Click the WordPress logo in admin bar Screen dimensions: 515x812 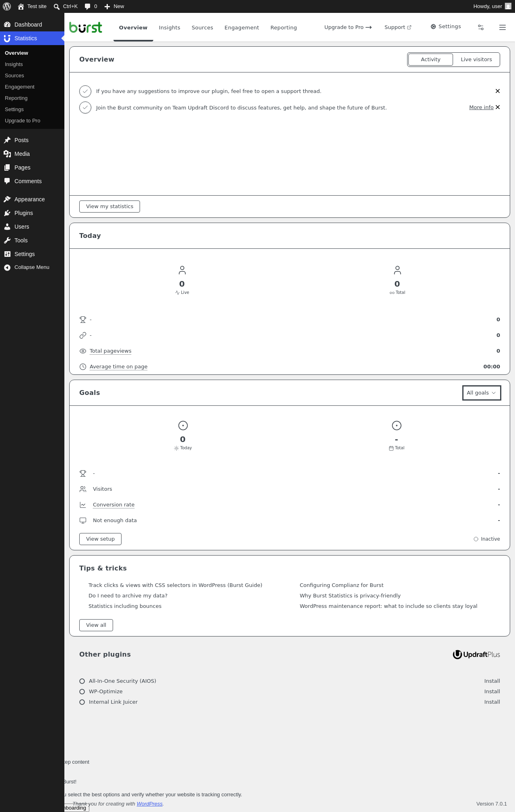[x=7, y=6]
